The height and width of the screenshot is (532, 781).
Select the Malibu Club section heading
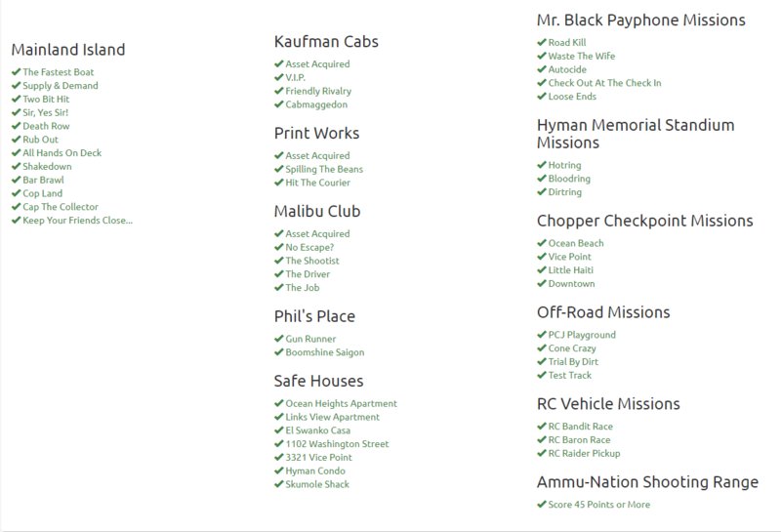click(317, 211)
